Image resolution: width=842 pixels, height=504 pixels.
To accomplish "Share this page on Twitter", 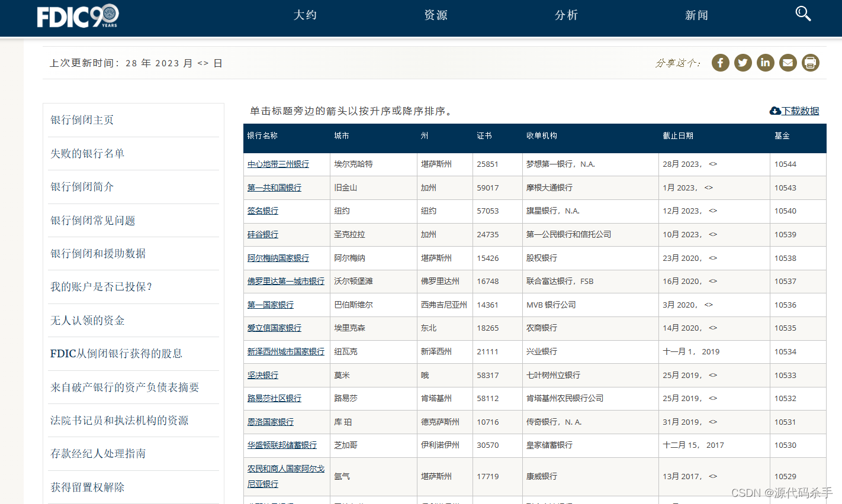I will click(743, 63).
